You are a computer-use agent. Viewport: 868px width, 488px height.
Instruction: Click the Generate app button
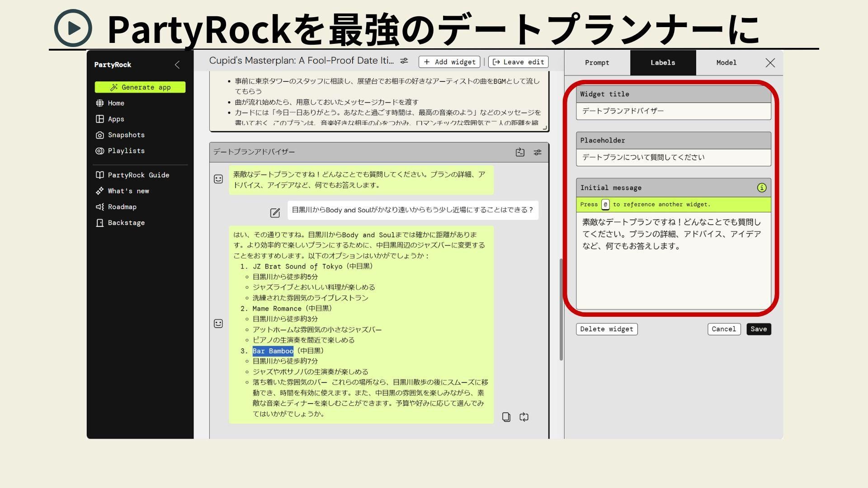140,87
